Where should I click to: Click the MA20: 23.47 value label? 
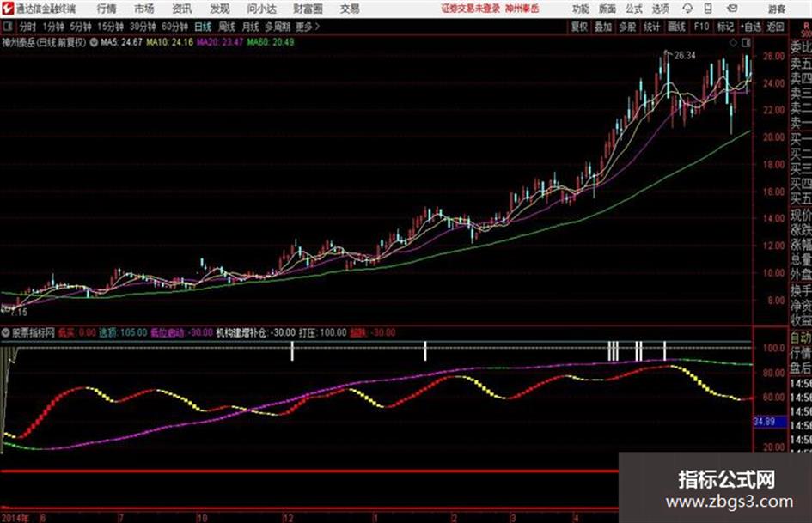pos(220,42)
